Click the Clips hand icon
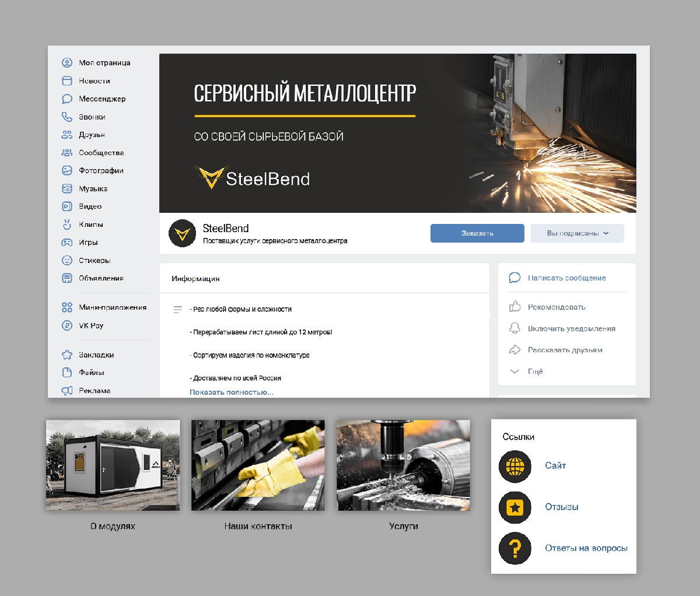This screenshot has width=700, height=596. 67,225
